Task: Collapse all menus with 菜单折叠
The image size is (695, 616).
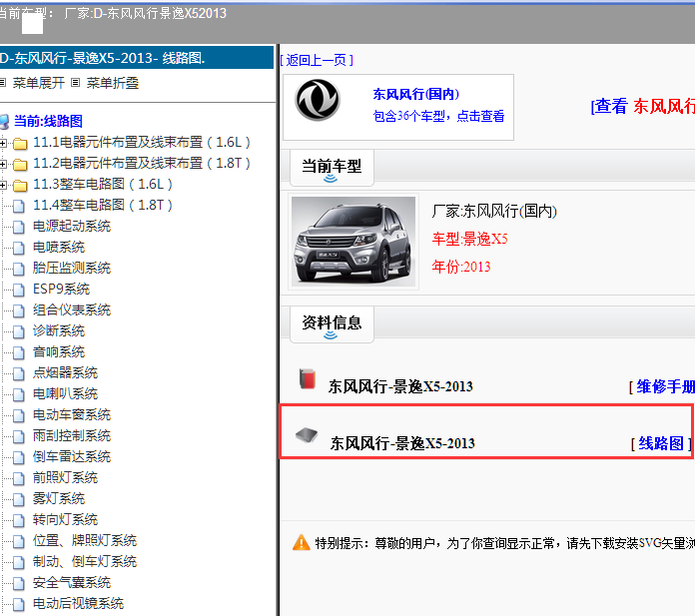Action: point(112,83)
